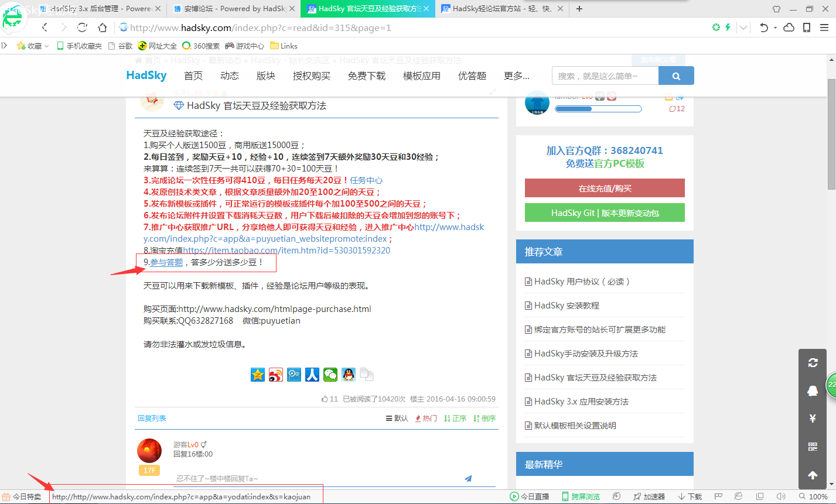
Task: Click the site search input field
Action: 605,76
